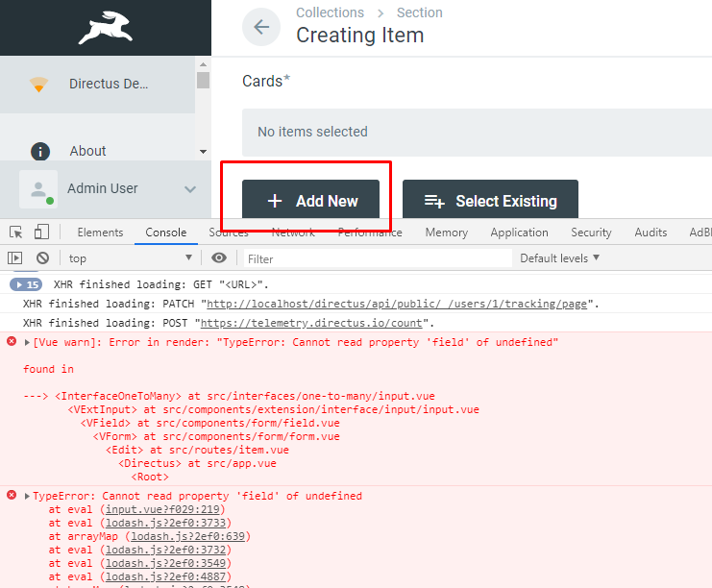Open the Collections breadcrumb

(x=331, y=12)
